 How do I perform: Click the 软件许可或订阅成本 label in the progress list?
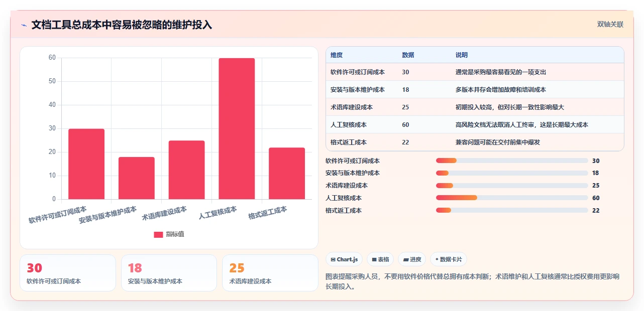[x=353, y=161]
